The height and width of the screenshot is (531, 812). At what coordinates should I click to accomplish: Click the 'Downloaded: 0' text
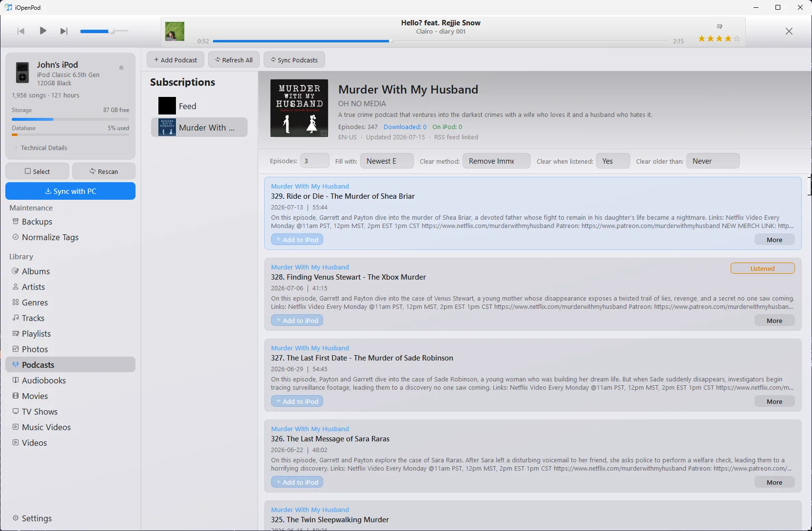(405, 127)
